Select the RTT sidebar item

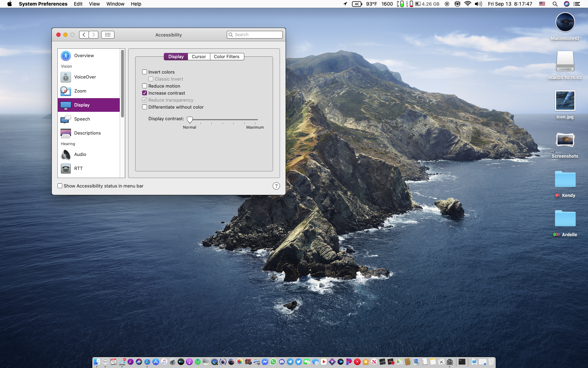coord(78,169)
